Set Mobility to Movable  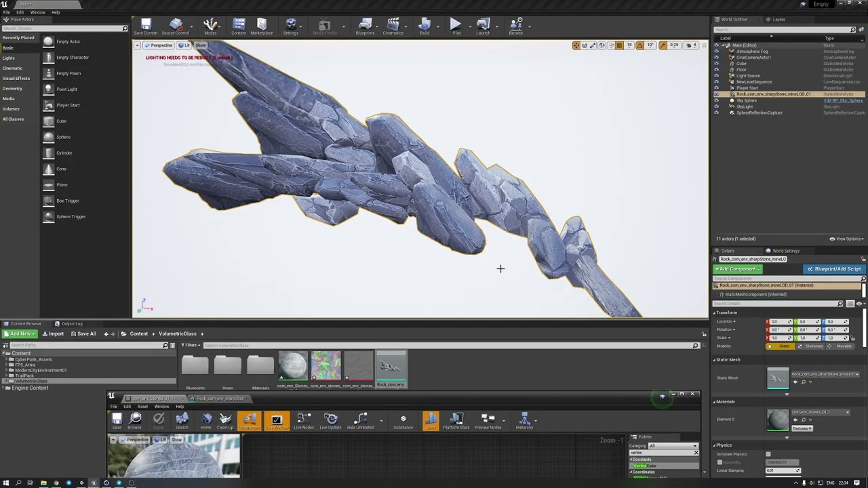pyautogui.click(x=840, y=346)
